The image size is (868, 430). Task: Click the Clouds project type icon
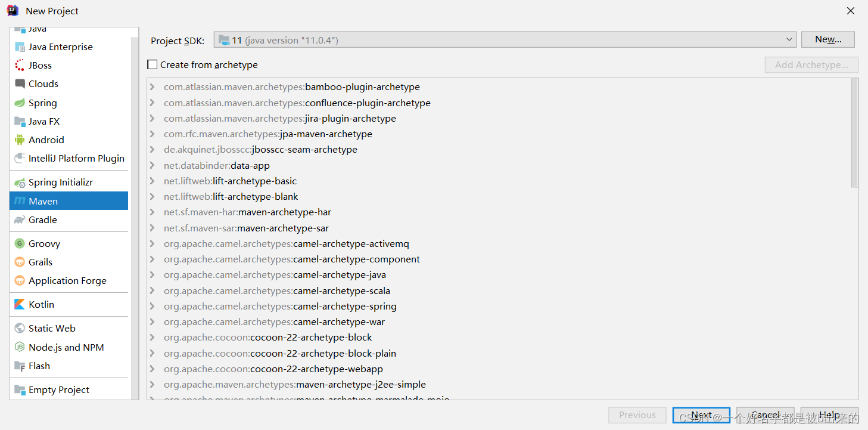[20, 84]
